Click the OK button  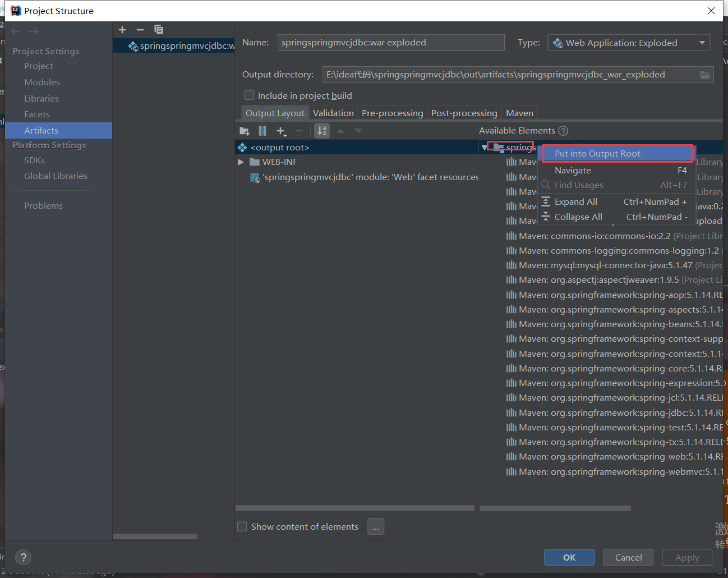point(569,557)
